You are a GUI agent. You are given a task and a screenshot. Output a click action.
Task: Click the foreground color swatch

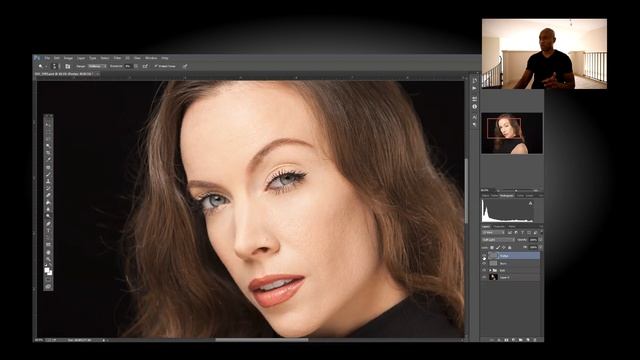click(x=47, y=270)
